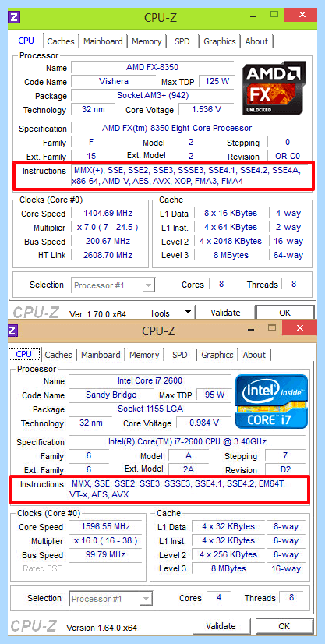Image resolution: width=325 pixels, height=644 pixels.
Task: Click the Vishera code name value
Action: pyautogui.click(x=114, y=81)
